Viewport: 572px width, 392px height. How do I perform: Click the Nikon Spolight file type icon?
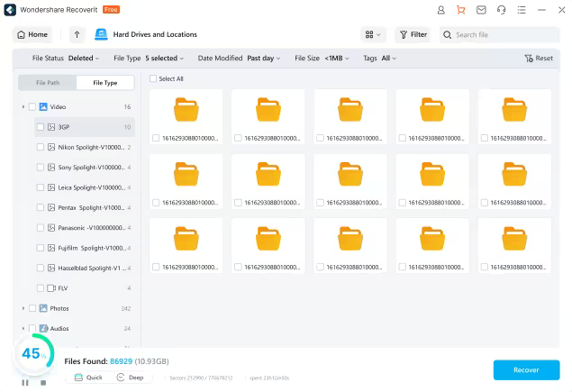click(51, 147)
